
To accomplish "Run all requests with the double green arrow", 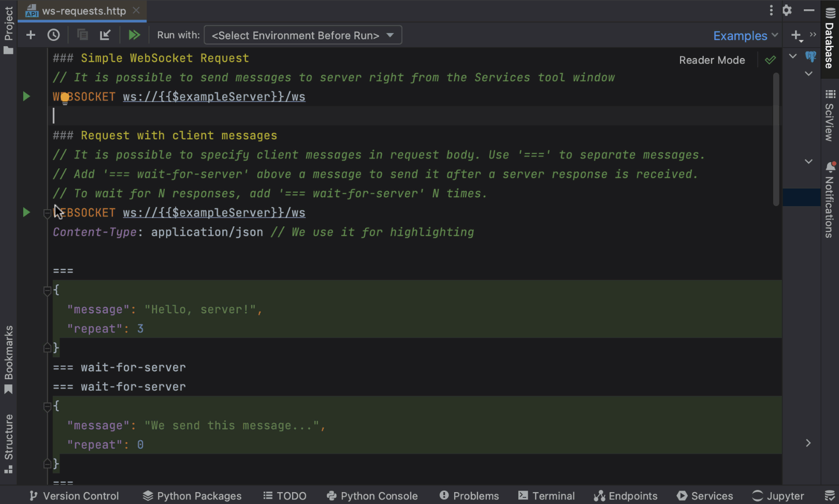I will (135, 35).
